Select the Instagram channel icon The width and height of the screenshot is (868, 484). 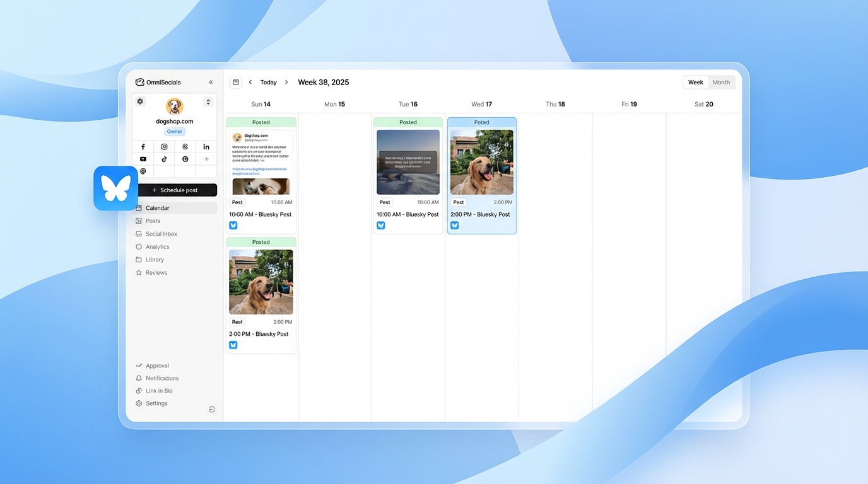point(164,146)
